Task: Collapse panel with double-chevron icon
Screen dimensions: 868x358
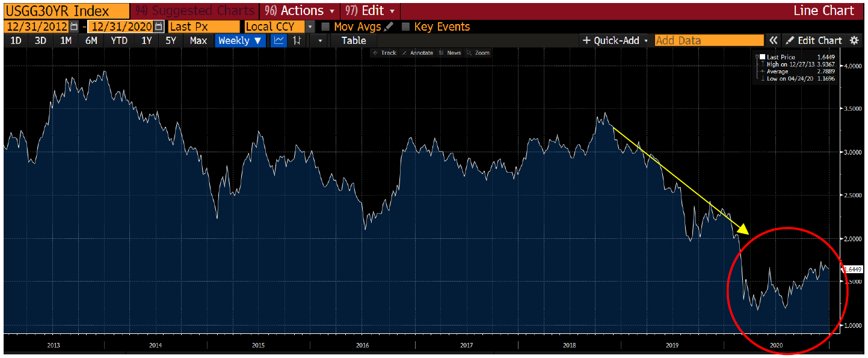Action: click(774, 40)
